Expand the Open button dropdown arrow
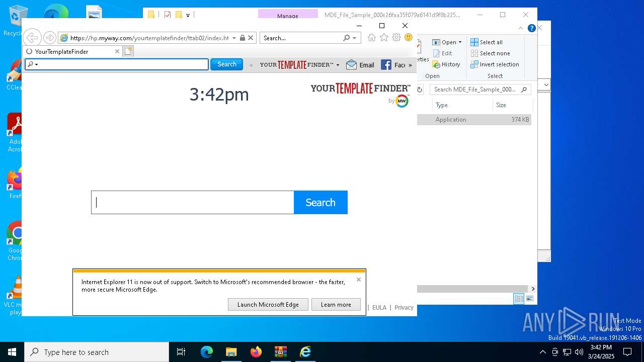This screenshot has width=644, height=362. tap(460, 42)
